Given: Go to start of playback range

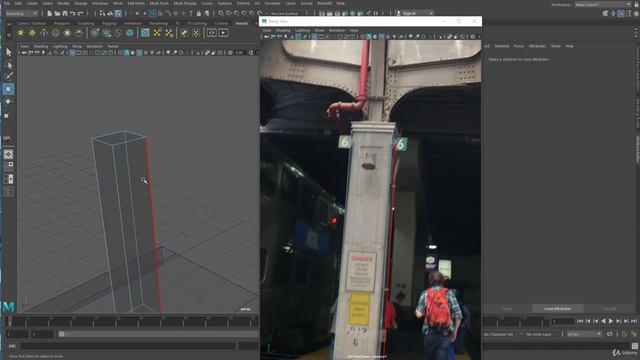Looking at the screenshot, I should pyautogui.click(x=580, y=321).
